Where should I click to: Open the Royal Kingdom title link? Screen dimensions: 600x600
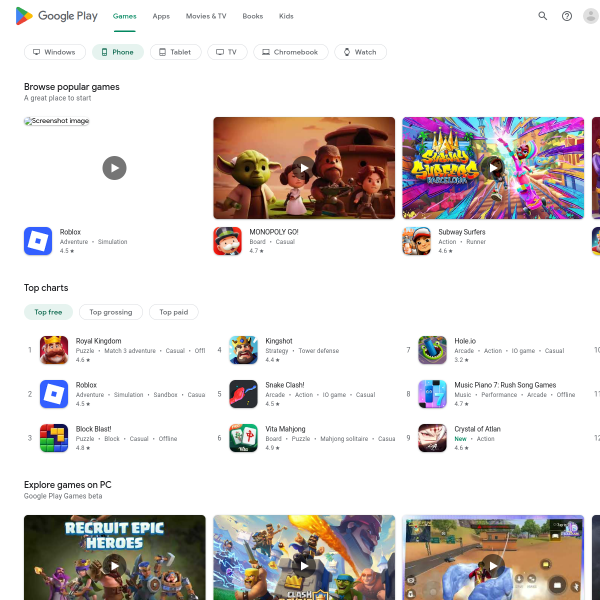click(x=98, y=341)
